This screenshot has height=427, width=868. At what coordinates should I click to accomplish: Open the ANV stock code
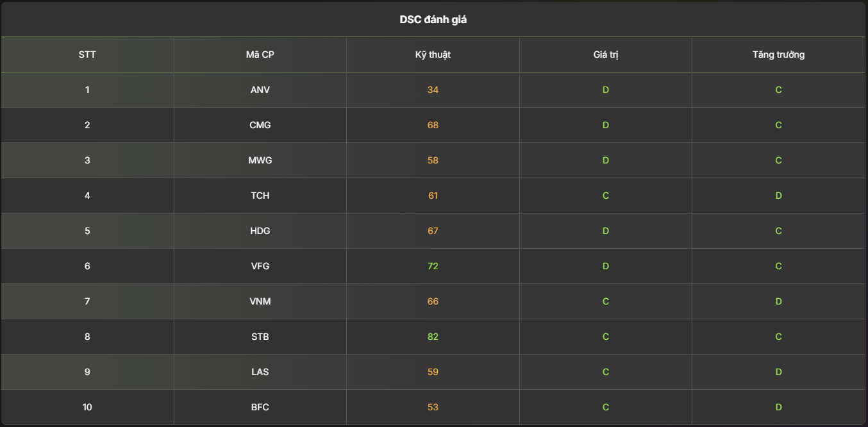coord(260,90)
